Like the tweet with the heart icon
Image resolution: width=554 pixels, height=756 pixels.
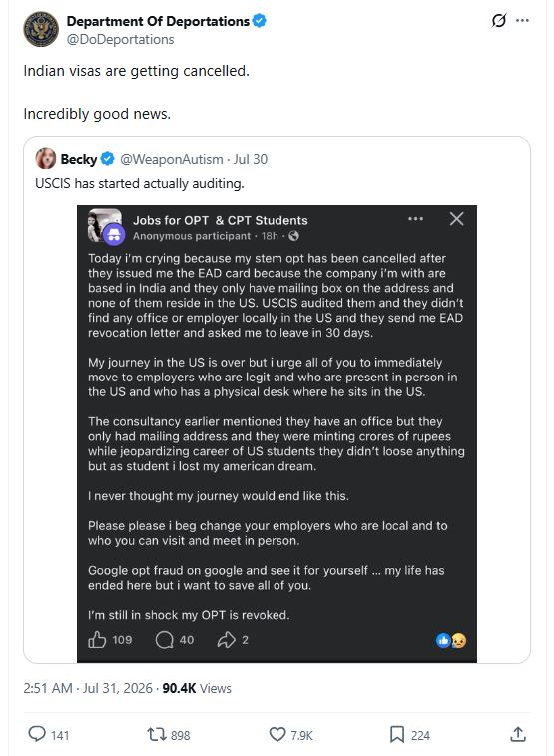tap(277, 734)
